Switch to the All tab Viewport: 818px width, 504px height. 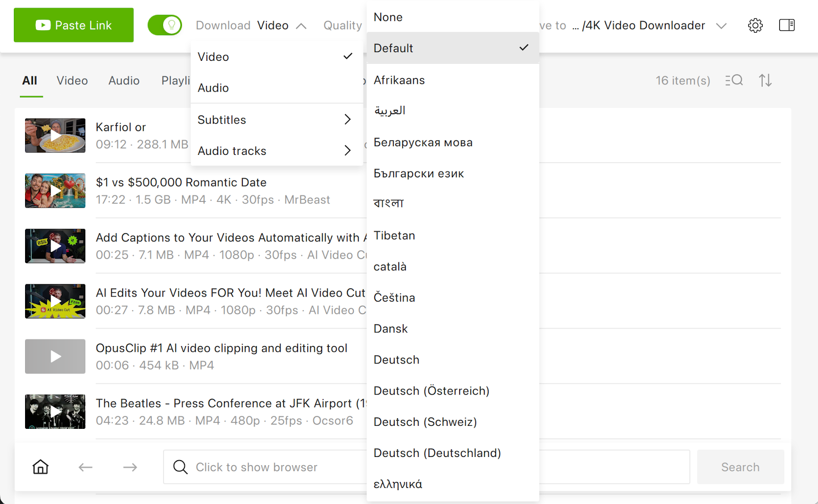pyautogui.click(x=30, y=81)
